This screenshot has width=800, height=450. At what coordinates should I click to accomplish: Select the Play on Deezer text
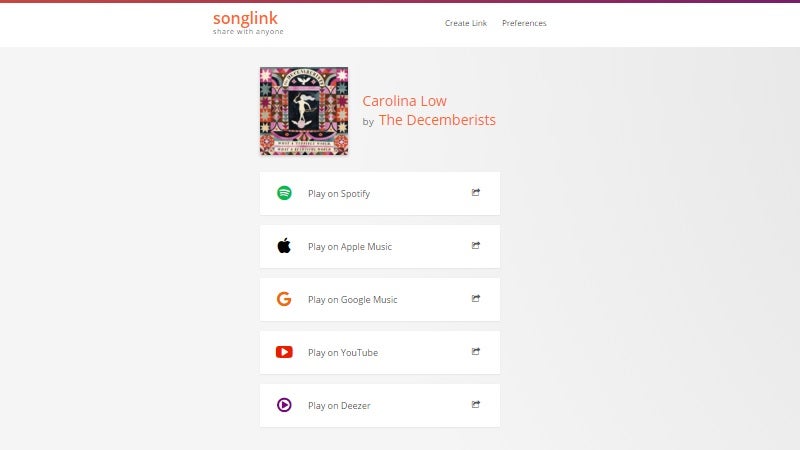339,406
